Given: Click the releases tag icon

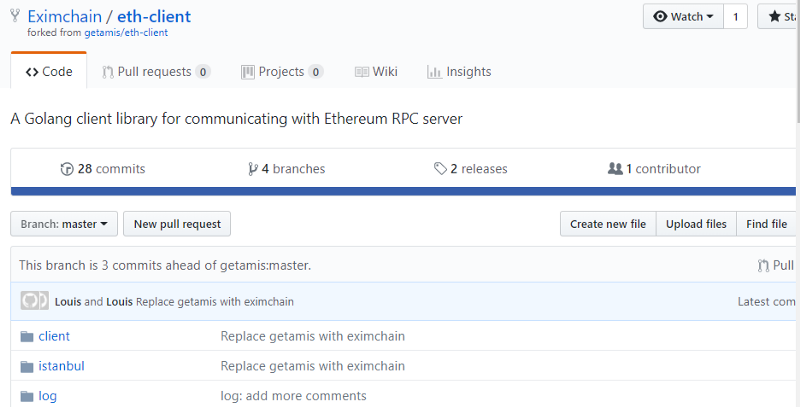Looking at the screenshot, I should pyautogui.click(x=440, y=169).
